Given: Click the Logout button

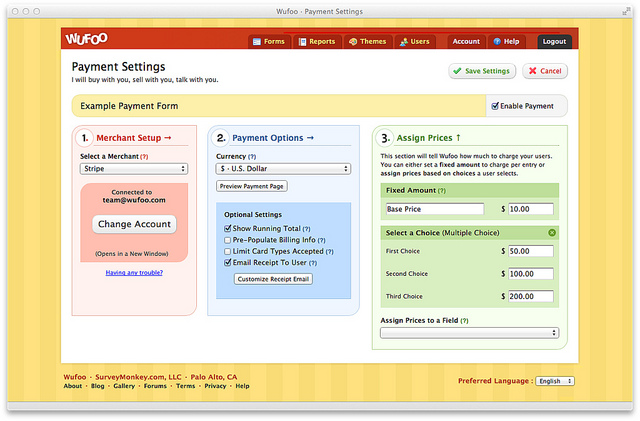Looking at the screenshot, I should 554,42.
